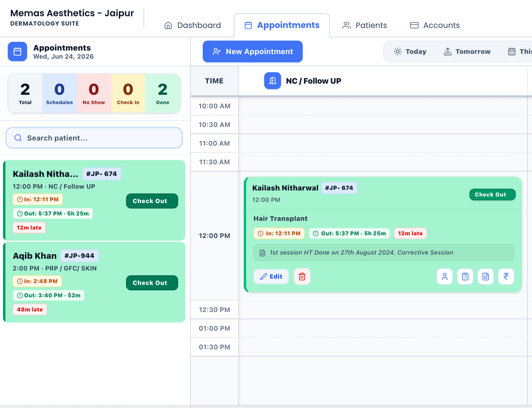Open the document notes icon
Image resolution: width=532 pixels, height=408 pixels.
click(x=486, y=277)
